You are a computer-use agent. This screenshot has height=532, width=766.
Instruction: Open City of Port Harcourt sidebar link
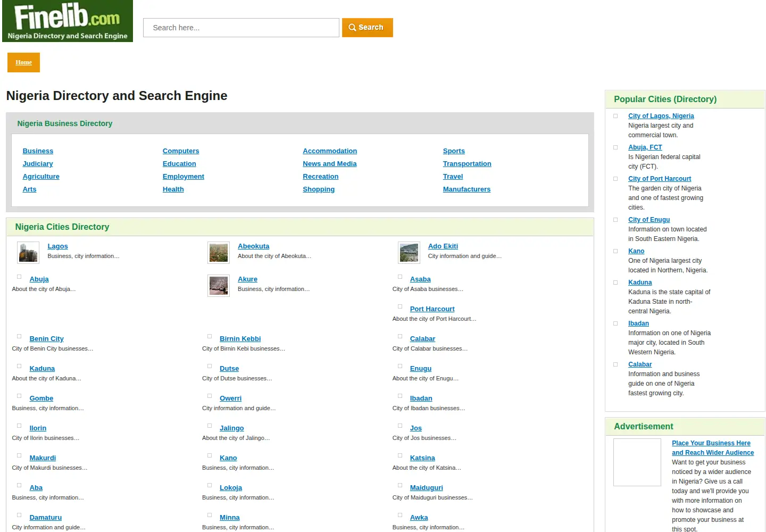[660, 179]
